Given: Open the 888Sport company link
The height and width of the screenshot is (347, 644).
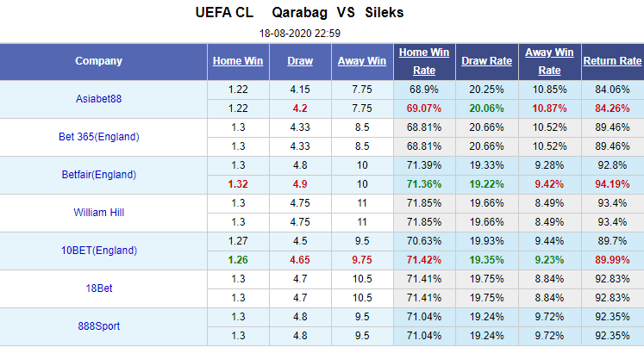Looking at the screenshot, I should point(98,326).
